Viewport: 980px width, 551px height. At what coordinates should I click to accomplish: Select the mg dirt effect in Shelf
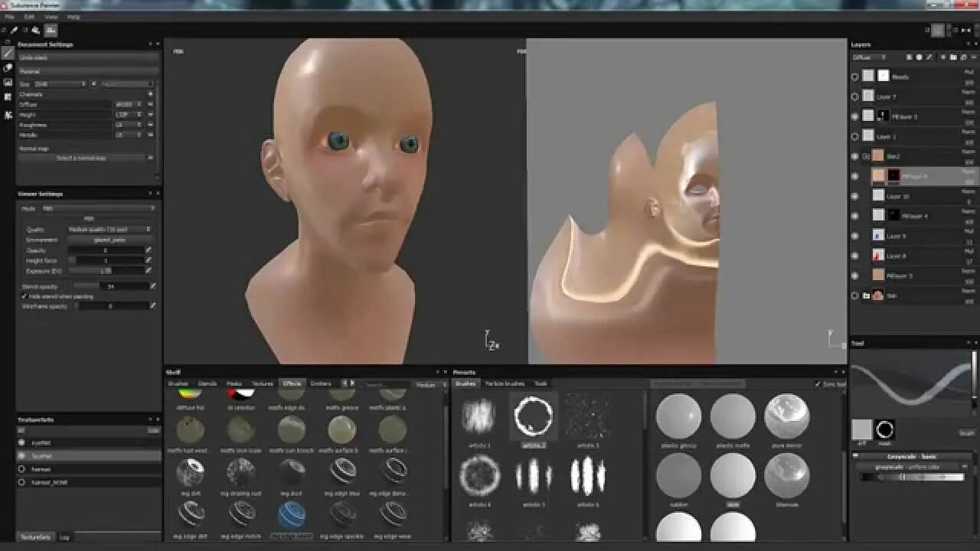tap(190, 477)
